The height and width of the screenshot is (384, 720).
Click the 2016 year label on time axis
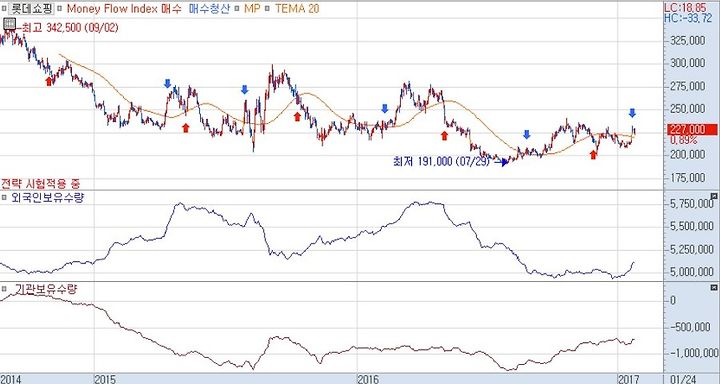tap(369, 379)
